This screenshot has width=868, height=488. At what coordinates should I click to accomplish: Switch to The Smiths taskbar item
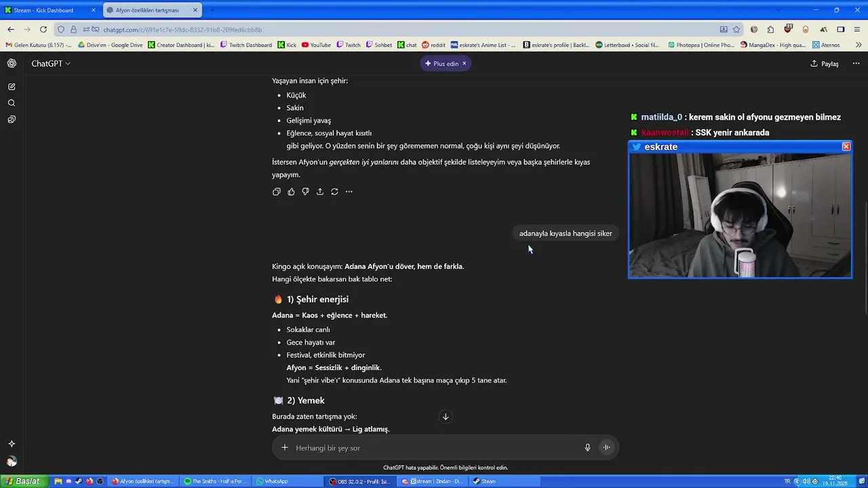coord(216,481)
